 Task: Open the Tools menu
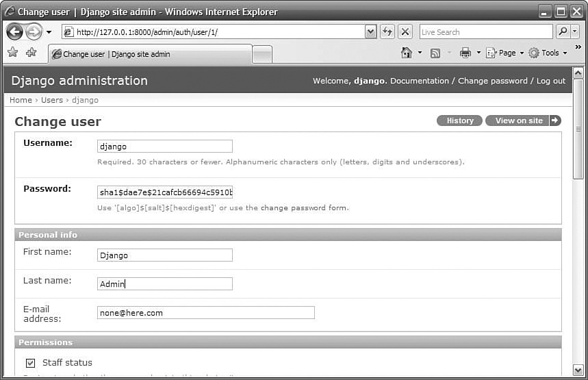[548, 53]
